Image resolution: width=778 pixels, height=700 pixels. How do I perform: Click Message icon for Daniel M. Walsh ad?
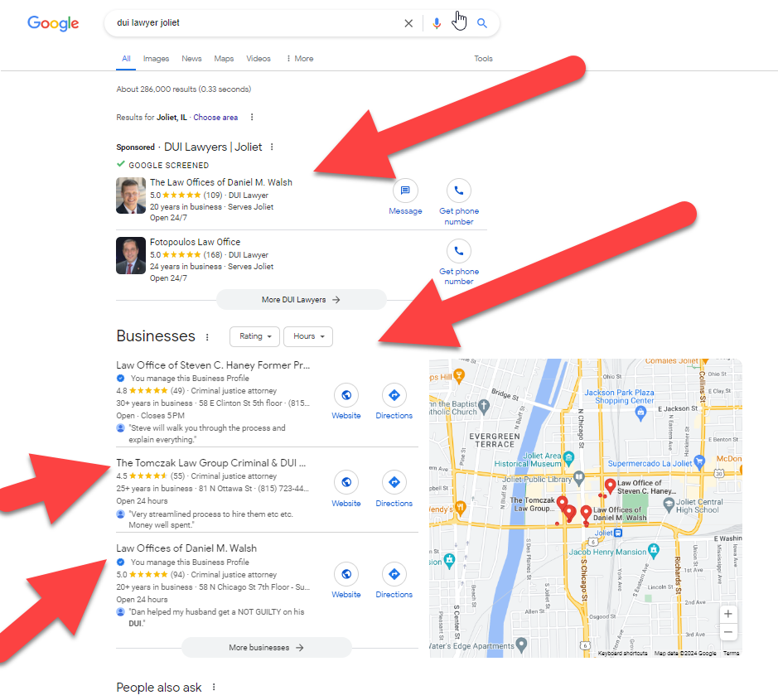405,191
